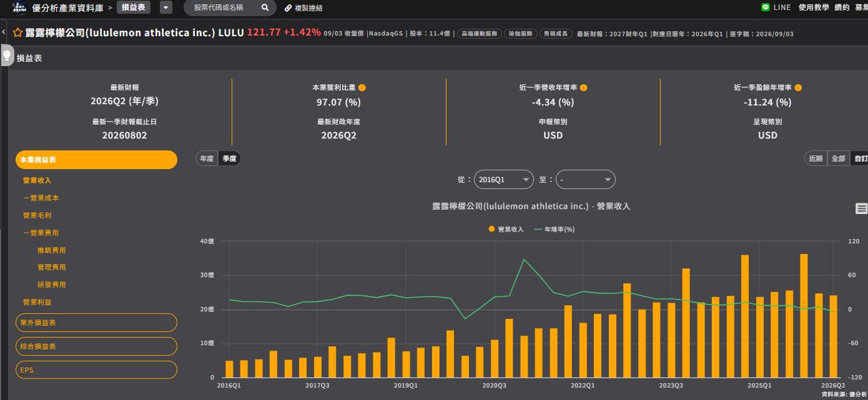Collapse sidebar with left arrow
The height and width of the screenshot is (400, 868).
pos(3,32)
